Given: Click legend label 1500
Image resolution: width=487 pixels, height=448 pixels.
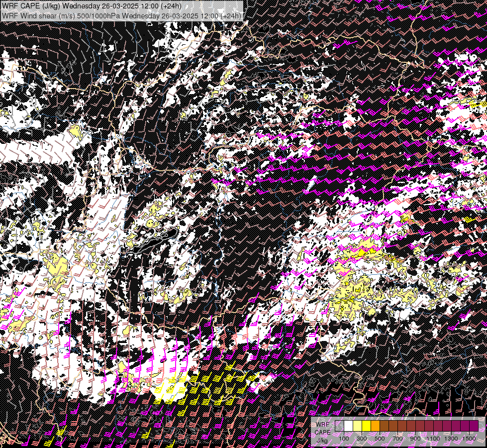Looking at the screenshot, I should 469,439.
